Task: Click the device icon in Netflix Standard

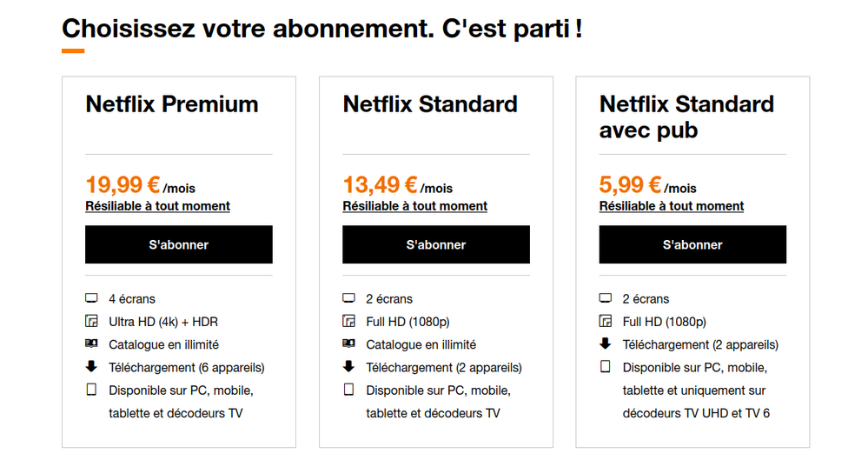Action: coord(348,390)
